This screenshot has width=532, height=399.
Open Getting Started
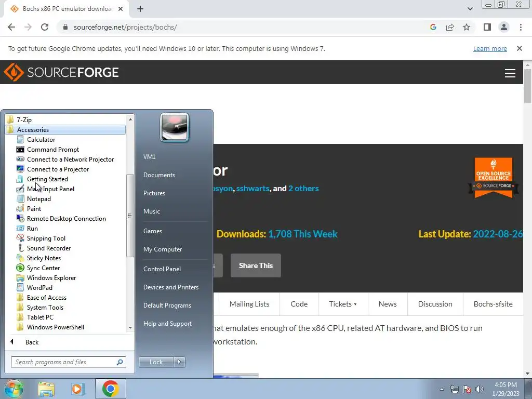tap(47, 179)
